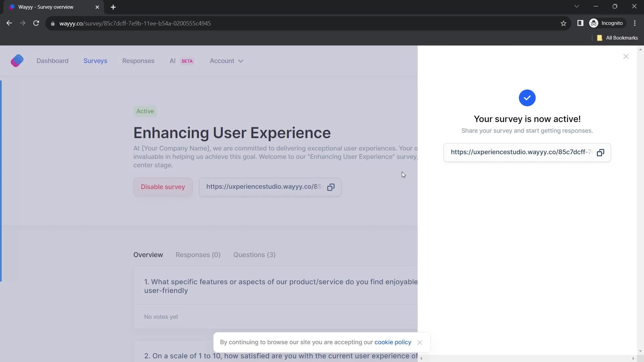The width and height of the screenshot is (644, 362).
Task: Close the survey active notification
Action: [626, 57]
